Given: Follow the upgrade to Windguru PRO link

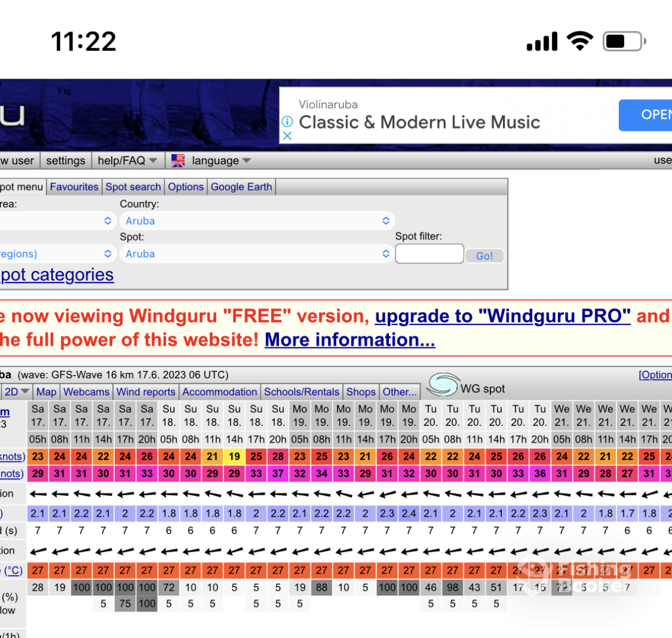Looking at the screenshot, I should tap(502, 316).
